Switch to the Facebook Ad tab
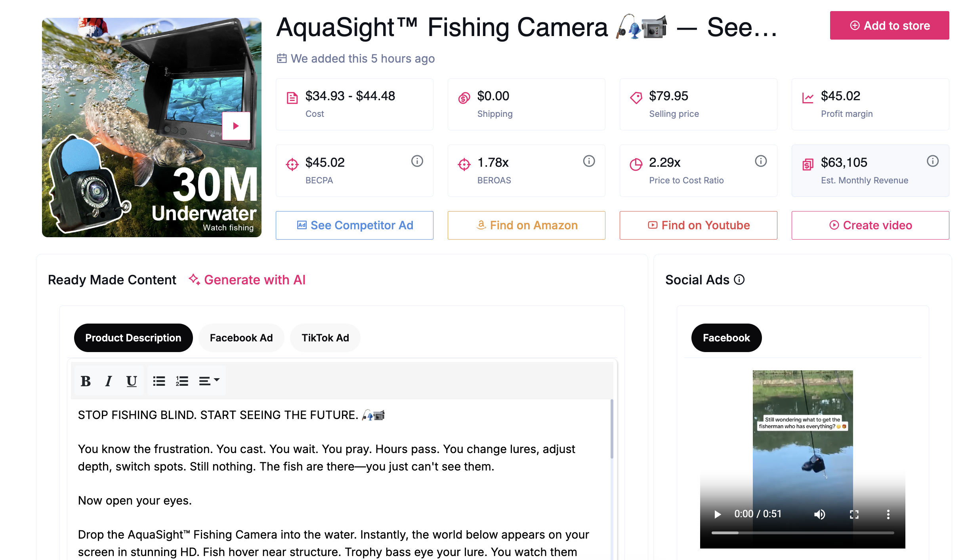This screenshot has width=966, height=560. pyautogui.click(x=241, y=338)
